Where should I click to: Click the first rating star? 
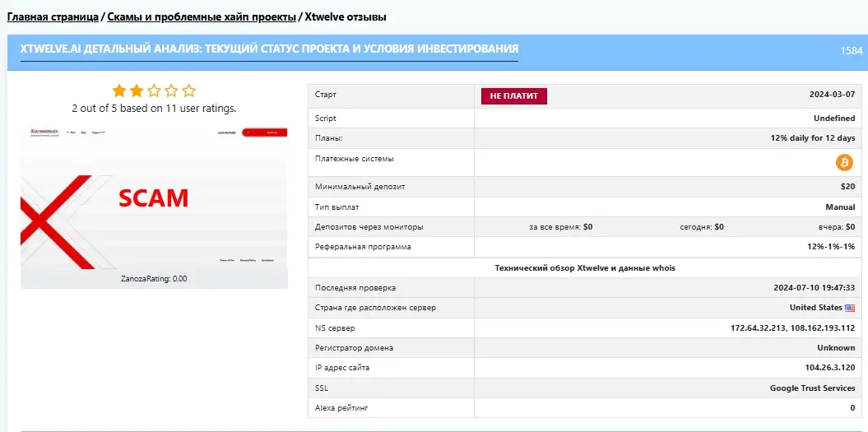coord(119,91)
